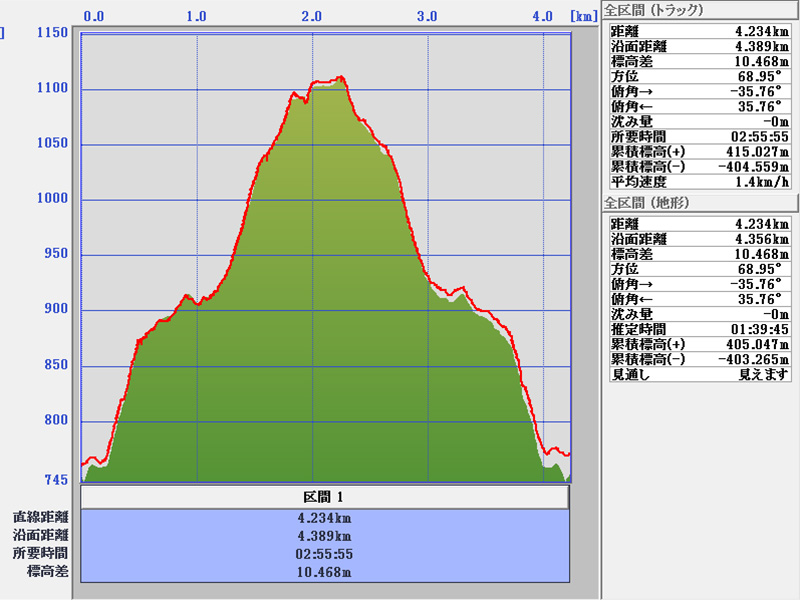Click the peak of the elevation profile

[341, 77]
